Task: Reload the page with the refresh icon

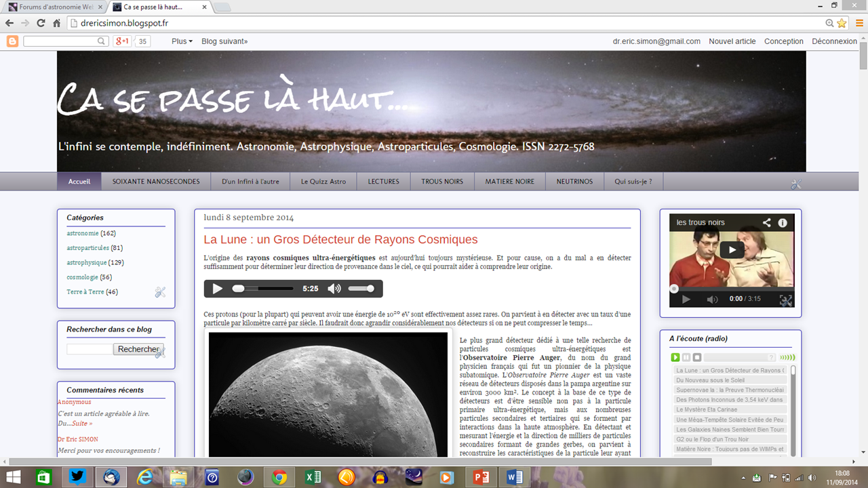Action: (x=41, y=23)
